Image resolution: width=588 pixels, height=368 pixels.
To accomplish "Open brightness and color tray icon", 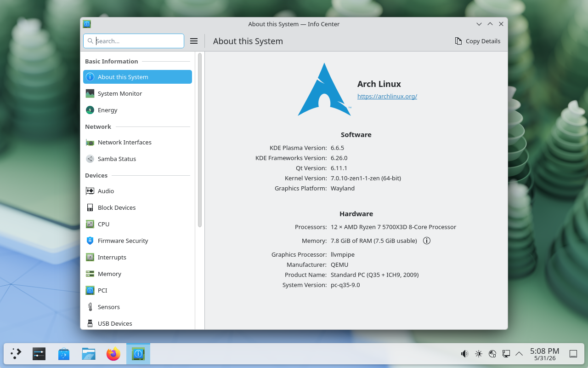I will (479, 354).
